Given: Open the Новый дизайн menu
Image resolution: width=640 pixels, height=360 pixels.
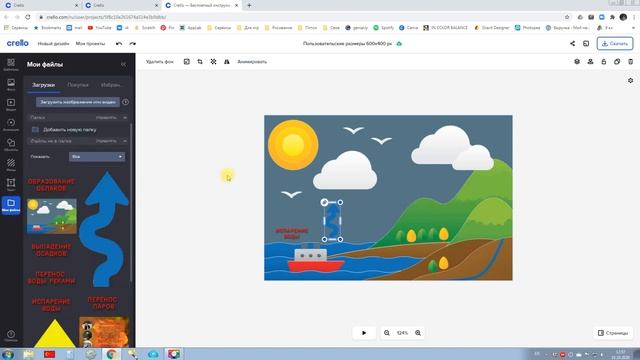Looking at the screenshot, I should [53, 44].
